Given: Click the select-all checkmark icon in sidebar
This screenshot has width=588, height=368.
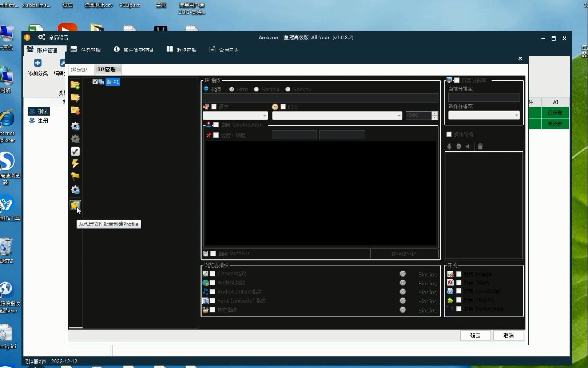Looking at the screenshot, I should click(75, 151).
